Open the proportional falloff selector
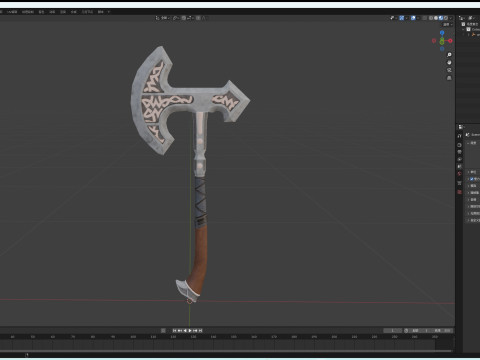480x360 pixels. tap(204, 18)
